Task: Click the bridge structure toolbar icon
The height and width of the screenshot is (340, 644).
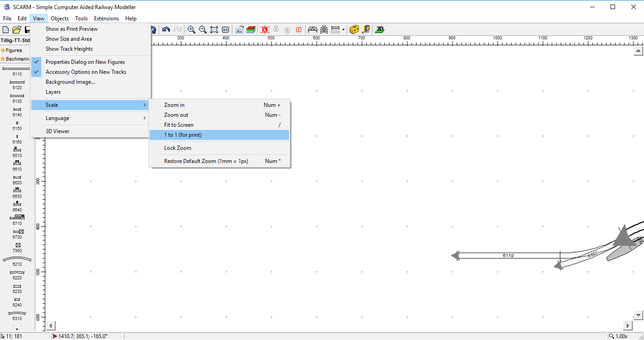Action: [313, 29]
